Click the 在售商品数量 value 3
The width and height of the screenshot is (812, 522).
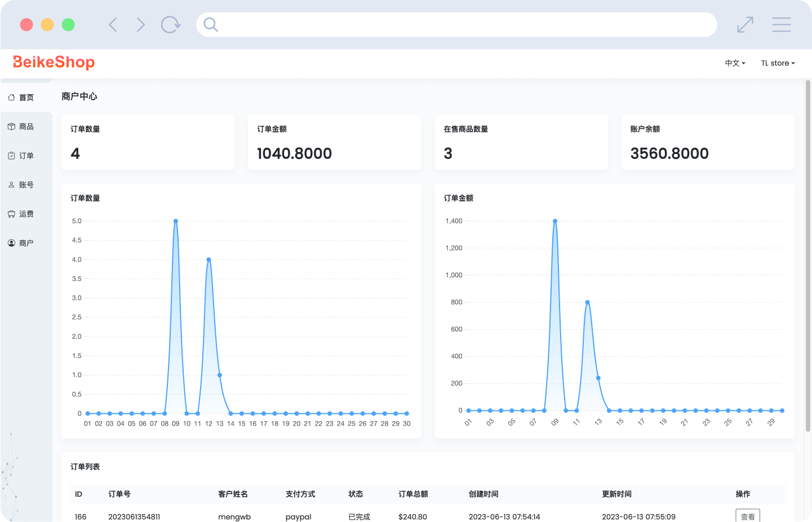click(x=448, y=153)
